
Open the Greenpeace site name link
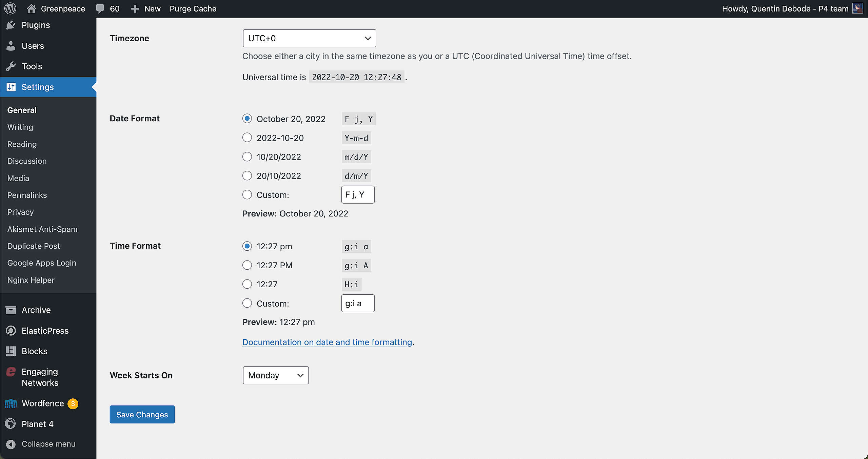point(63,9)
